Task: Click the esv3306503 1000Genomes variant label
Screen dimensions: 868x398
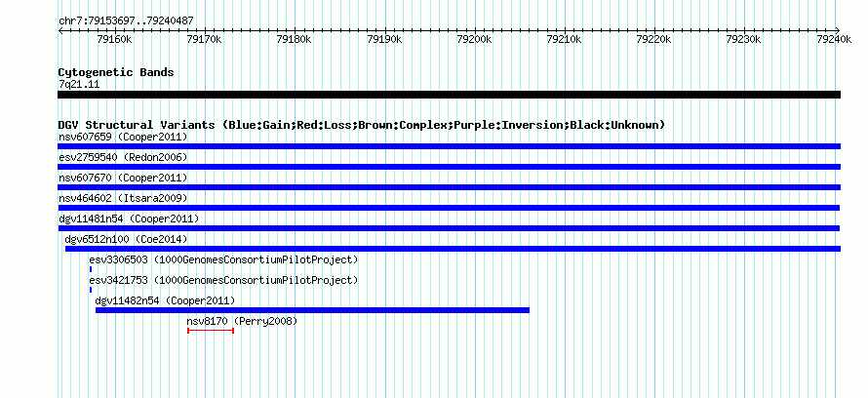Action: click(223, 259)
